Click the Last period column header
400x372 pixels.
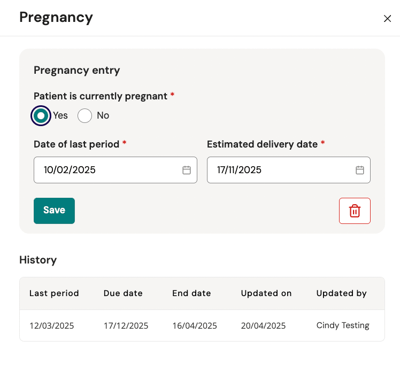54,293
